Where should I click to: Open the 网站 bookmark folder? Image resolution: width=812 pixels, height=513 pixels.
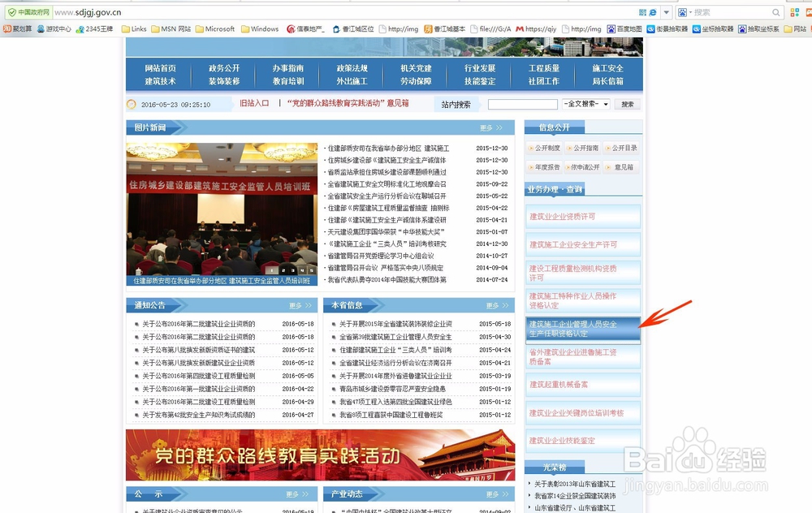796,29
